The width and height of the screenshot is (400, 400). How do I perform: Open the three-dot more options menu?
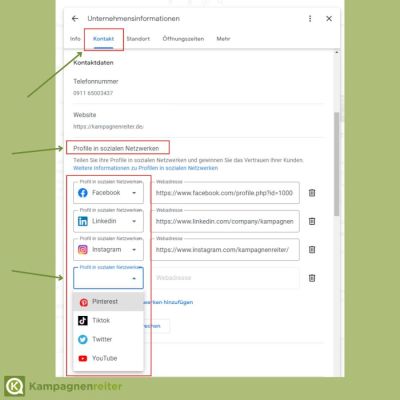[310, 19]
